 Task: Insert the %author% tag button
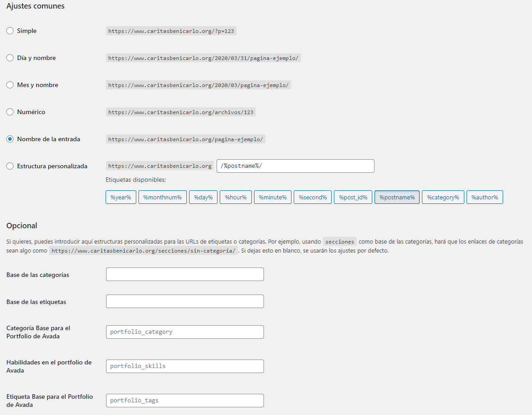coord(485,197)
